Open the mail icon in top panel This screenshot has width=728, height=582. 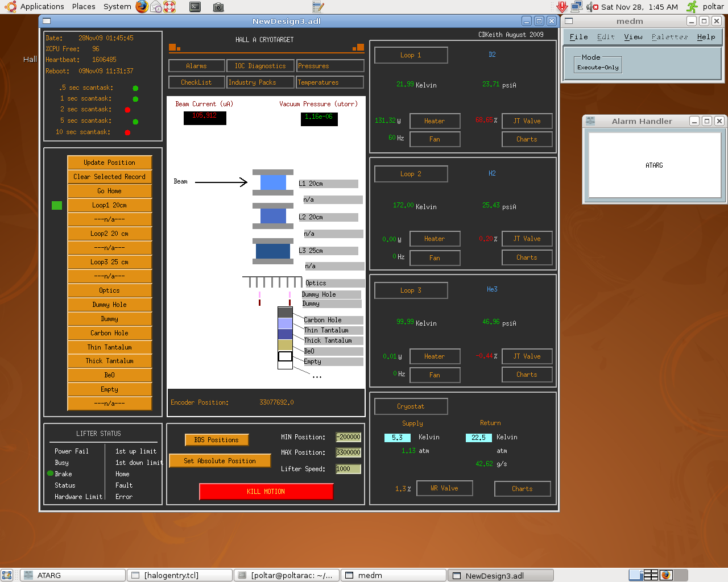pyautogui.click(x=156, y=7)
